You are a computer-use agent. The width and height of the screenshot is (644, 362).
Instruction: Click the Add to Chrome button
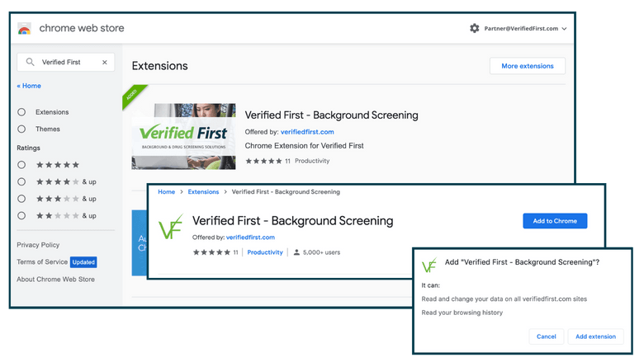[x=555, y=221]
